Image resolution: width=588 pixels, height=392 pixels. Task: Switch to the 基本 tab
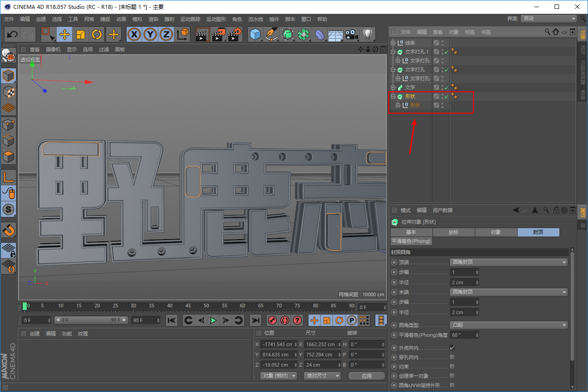tap(411, 232)
